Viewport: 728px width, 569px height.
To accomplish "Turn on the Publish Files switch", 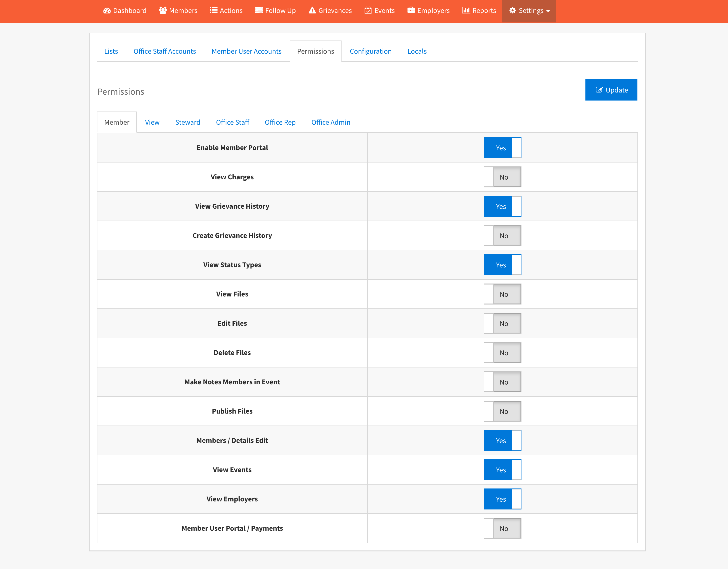I will (502, 411).
